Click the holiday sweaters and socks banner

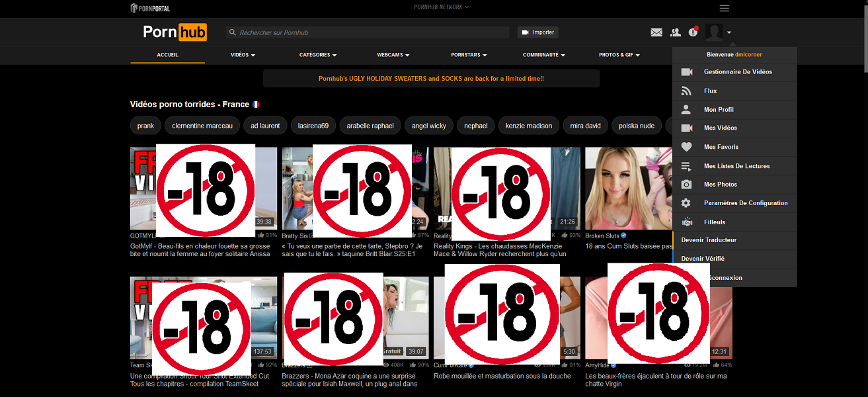click(x=431, y=79)
